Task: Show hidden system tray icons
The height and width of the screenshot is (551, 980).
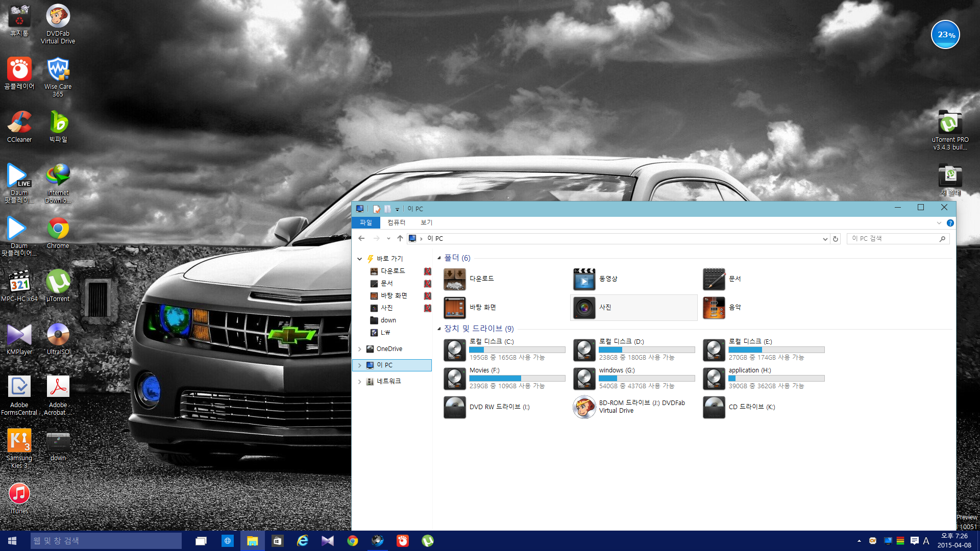Action: (x=859, y=541)
